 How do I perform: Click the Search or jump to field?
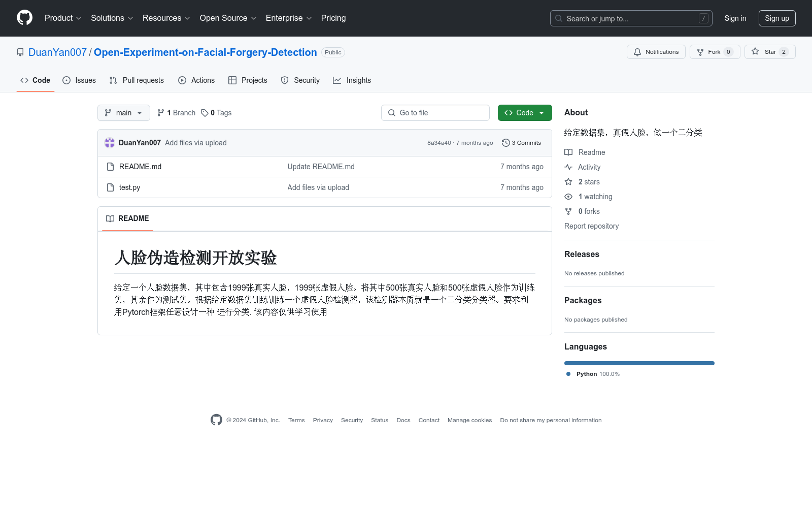[x=631, y=18]
